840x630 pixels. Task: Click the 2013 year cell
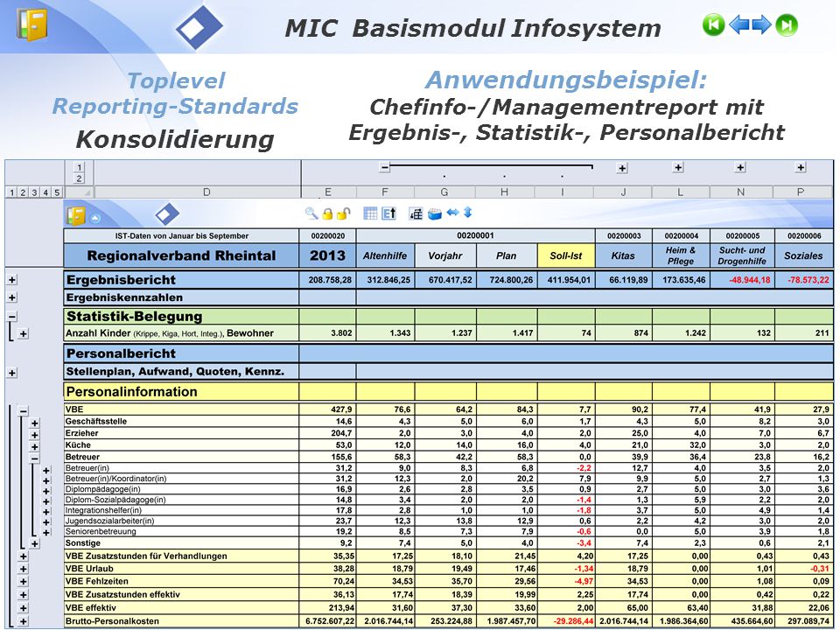coord(328,256)
